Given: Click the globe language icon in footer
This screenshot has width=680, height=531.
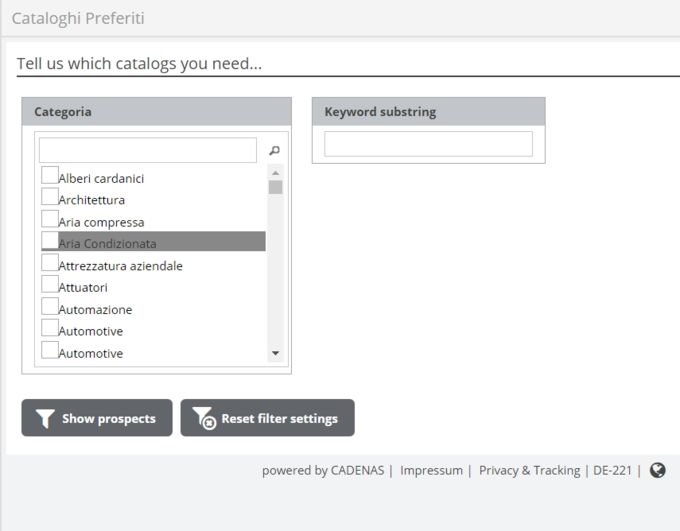Looking at the screenshot, I should click(657, 470).
